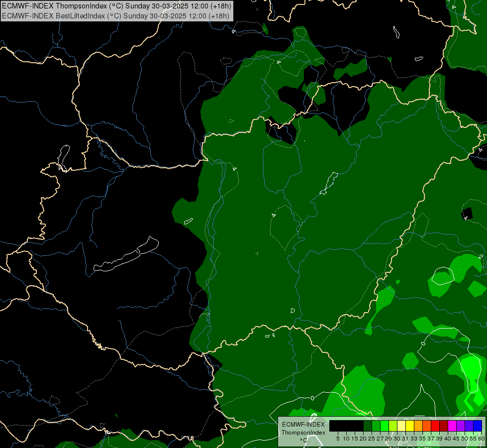Click the legend scale value 39
Screen dimensions: 487x448
tap(439, 439)
